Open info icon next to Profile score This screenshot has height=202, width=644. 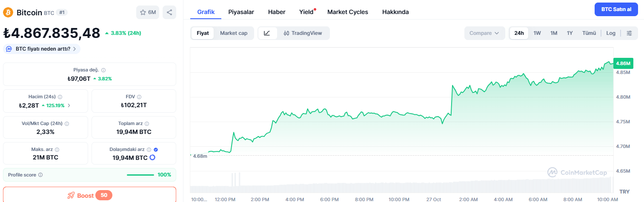point(40,175)
